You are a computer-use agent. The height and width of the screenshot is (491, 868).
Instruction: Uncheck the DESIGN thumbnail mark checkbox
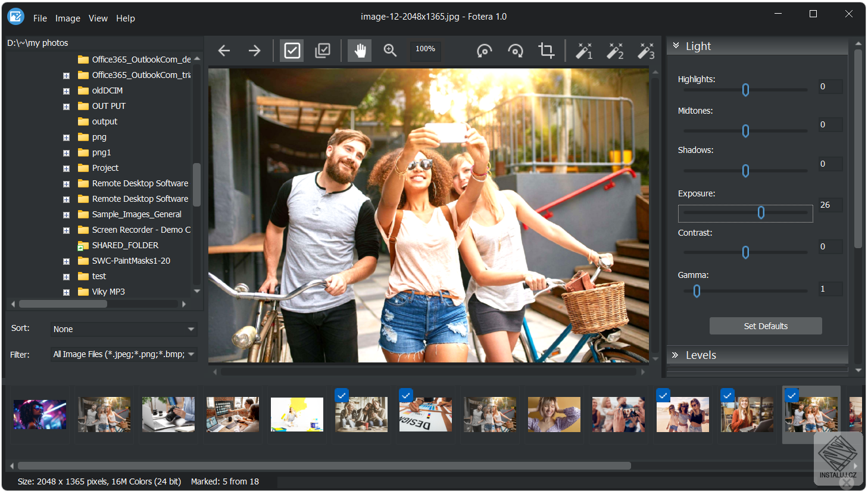tap(406, 395)
